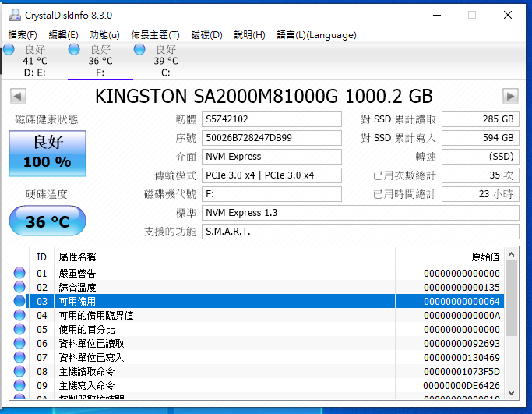The width and height of the screenshot is (532, 414).
Task: Select the C: disk tab at 39 °C
Action: click(166, 61)
